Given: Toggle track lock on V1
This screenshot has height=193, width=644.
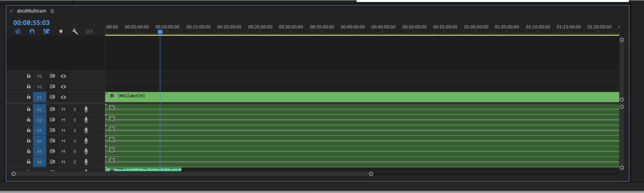Looking at the screenshot, I should pyautogui.click(x=29, y=97).
